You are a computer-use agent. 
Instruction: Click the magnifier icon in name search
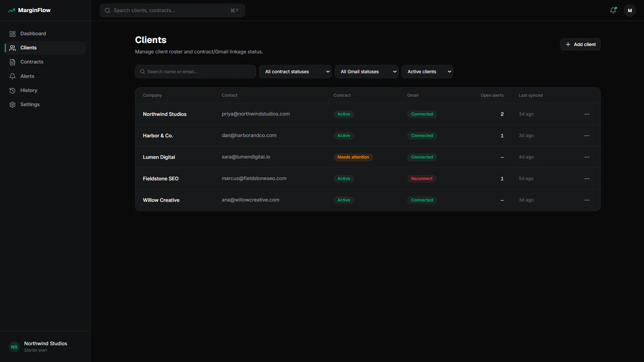coord(142,72)
